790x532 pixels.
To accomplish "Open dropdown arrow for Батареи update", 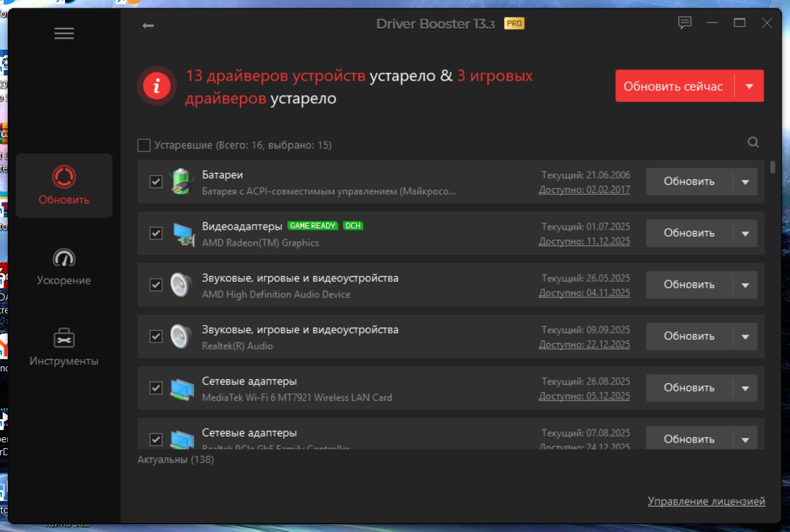I will 746,182.
